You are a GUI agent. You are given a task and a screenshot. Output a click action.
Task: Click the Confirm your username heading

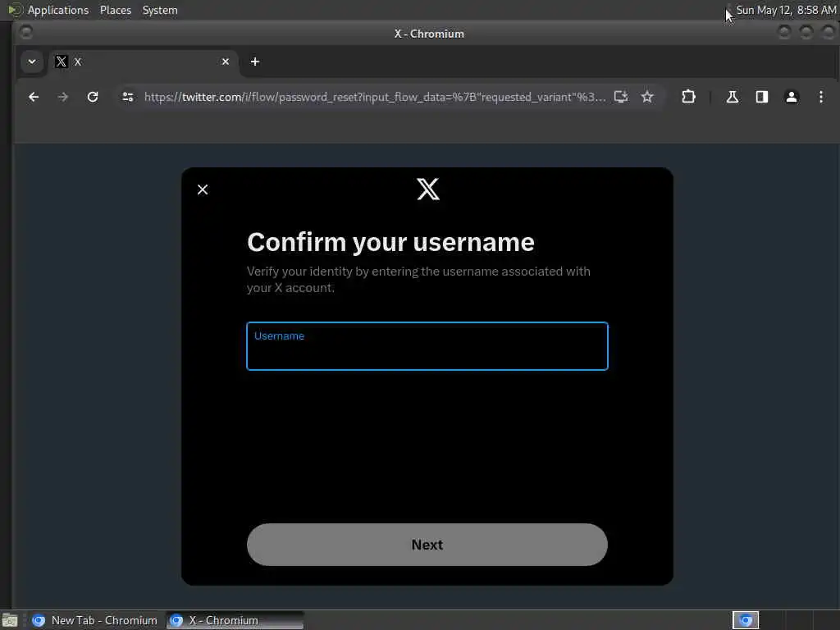coord(390,242)
